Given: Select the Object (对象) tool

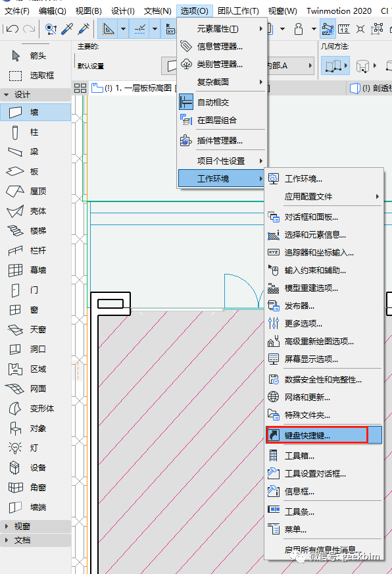Looking at the screenshot, I should (x=36, y=429).
